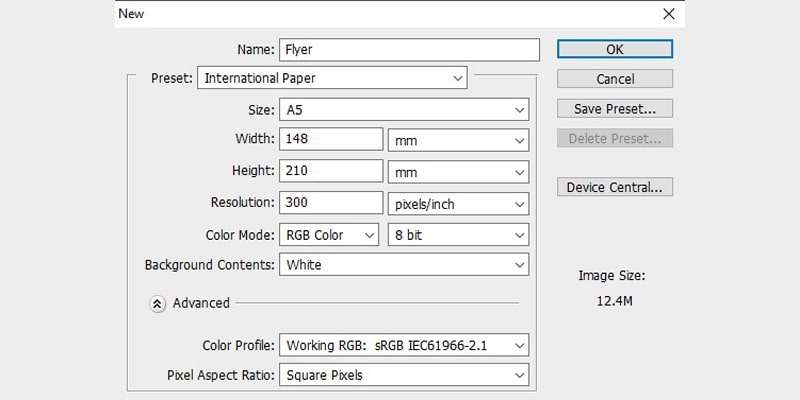800x400 pixels.
Task: Click the Resolution value field
Action: click(x=331, y=203)
